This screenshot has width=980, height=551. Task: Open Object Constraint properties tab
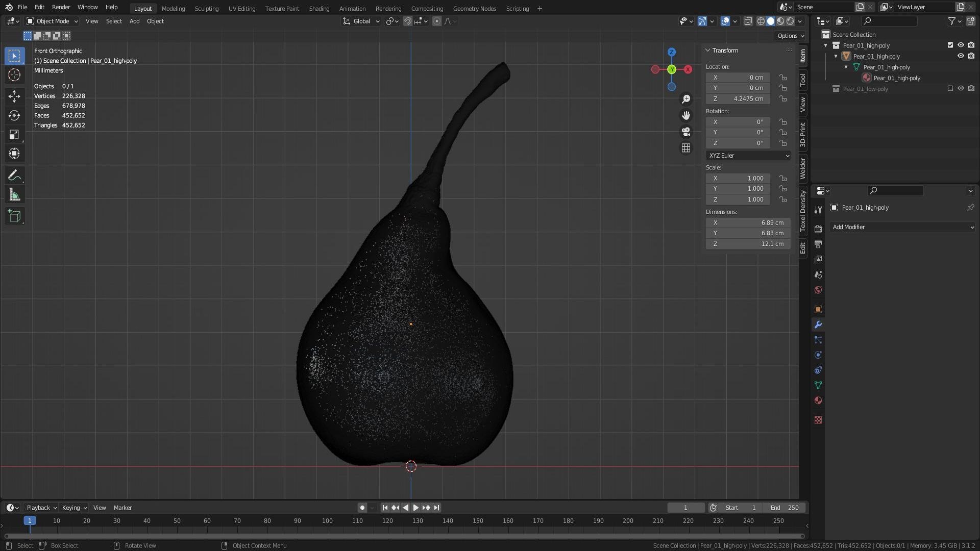[818, 370]
